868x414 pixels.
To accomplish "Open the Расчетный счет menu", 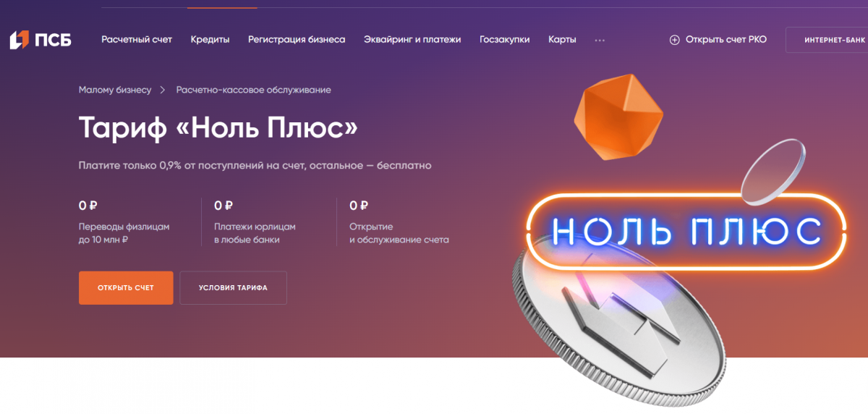I will [x=137, y=40].
